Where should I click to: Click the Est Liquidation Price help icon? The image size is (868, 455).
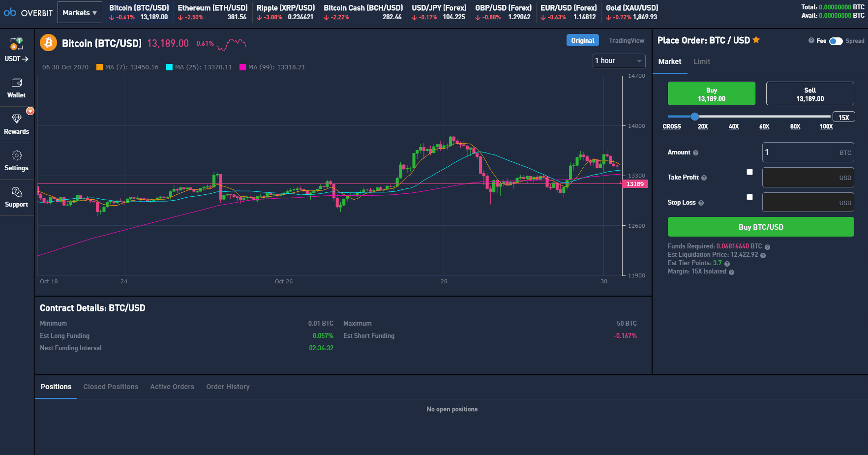pyautogui.click(x=763, y=255)
